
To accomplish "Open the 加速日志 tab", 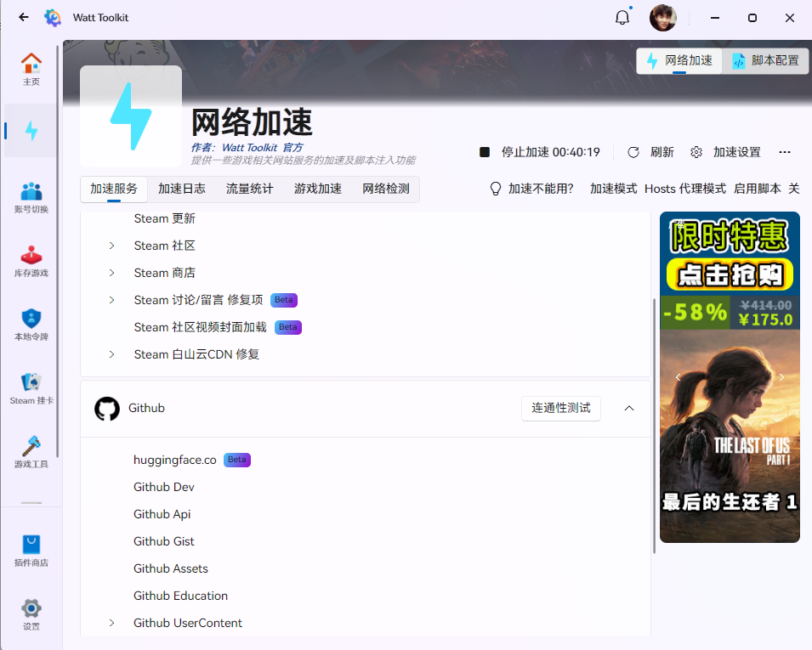I will [182, 189].
